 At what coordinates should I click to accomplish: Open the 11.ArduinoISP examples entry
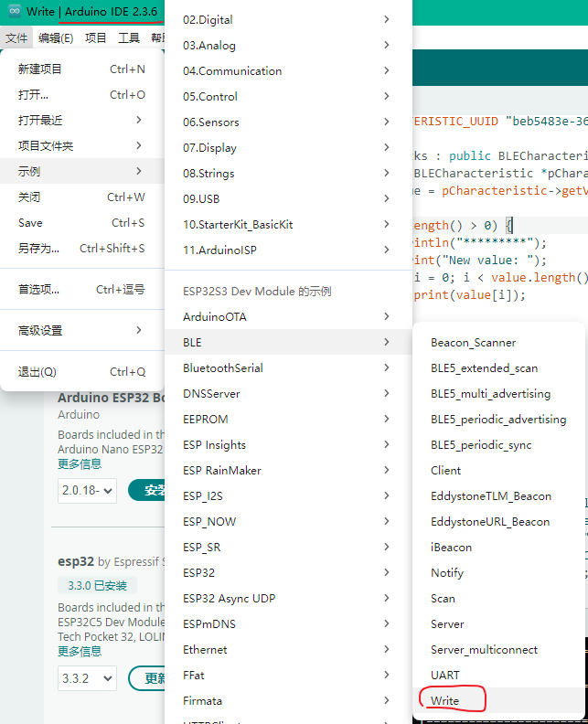(288, 250)
